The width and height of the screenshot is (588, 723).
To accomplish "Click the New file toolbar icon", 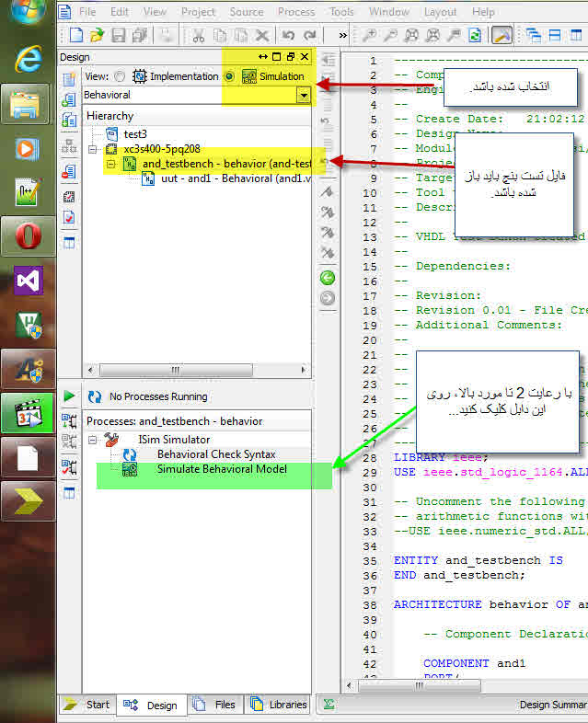I will point(77,35).
